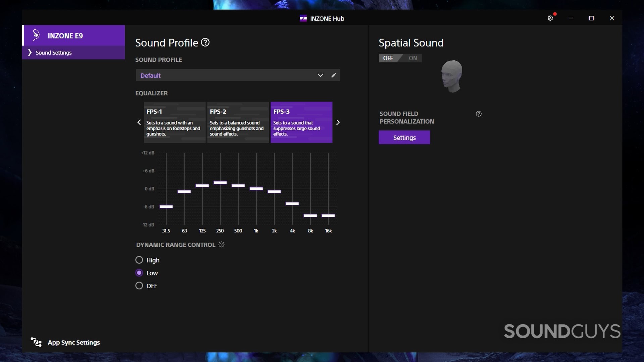The height and width of the screenshot is (362, 644).
Task: Select the FPS-2 equalizer preset
Action: [238, 122]
